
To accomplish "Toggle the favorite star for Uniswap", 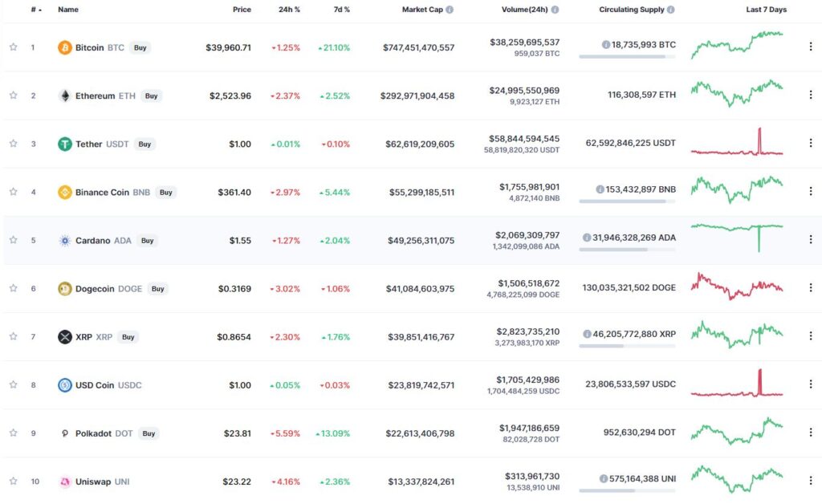I will pyautogui.click(x=13, y=481).
